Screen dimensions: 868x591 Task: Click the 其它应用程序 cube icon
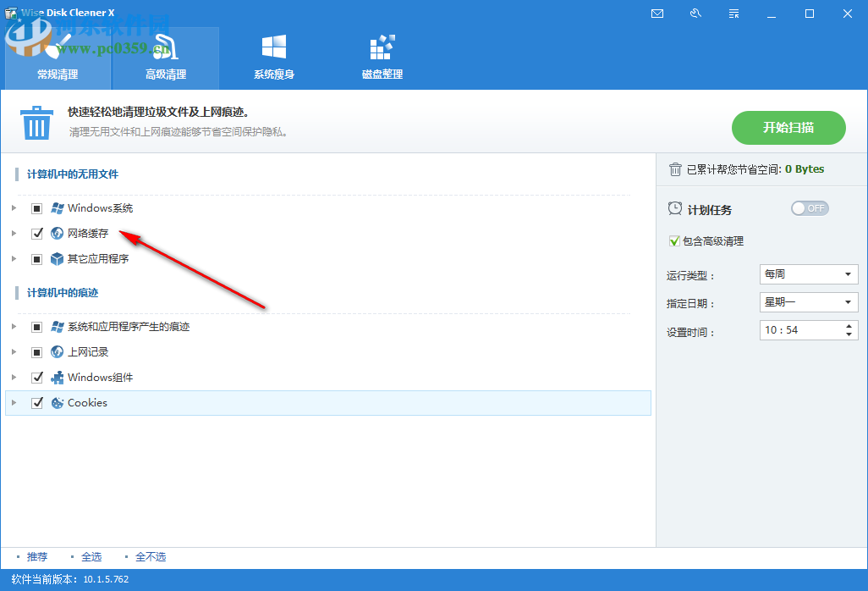pos(57,258)
